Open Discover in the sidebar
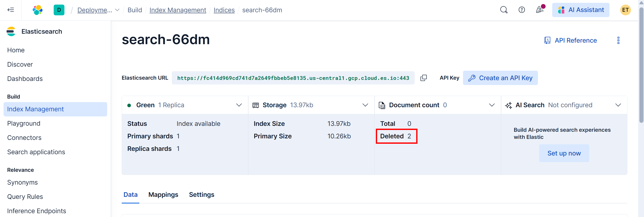The height and width of the screenshot is (217, 644). pos(20,65)
